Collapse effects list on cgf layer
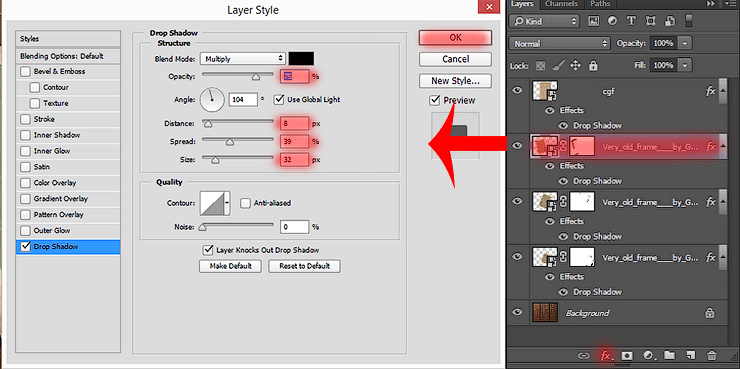This screenshot has width=740, height=369. click(723, 92)
